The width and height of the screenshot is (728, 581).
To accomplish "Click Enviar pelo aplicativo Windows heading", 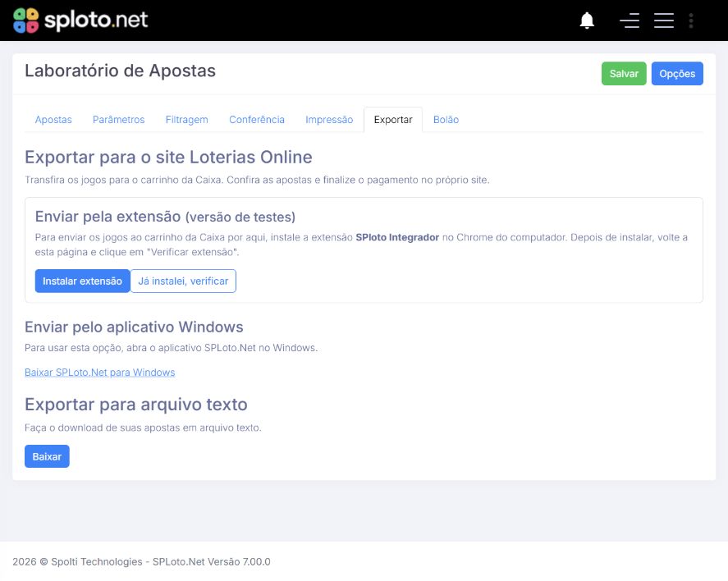I will [x=134, y=327].
